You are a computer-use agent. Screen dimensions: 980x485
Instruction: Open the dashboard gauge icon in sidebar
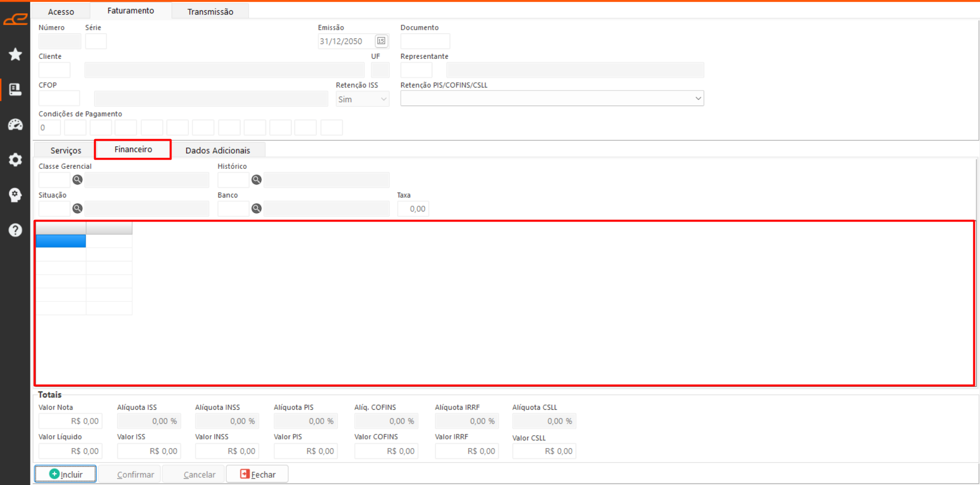click(15, 124)
